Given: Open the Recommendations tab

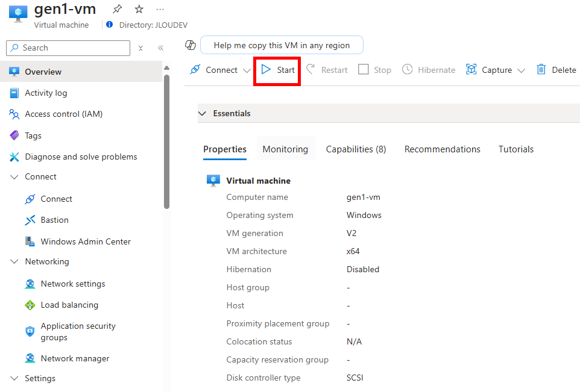Looking at the screenshot, I should (x=443, y=149).
